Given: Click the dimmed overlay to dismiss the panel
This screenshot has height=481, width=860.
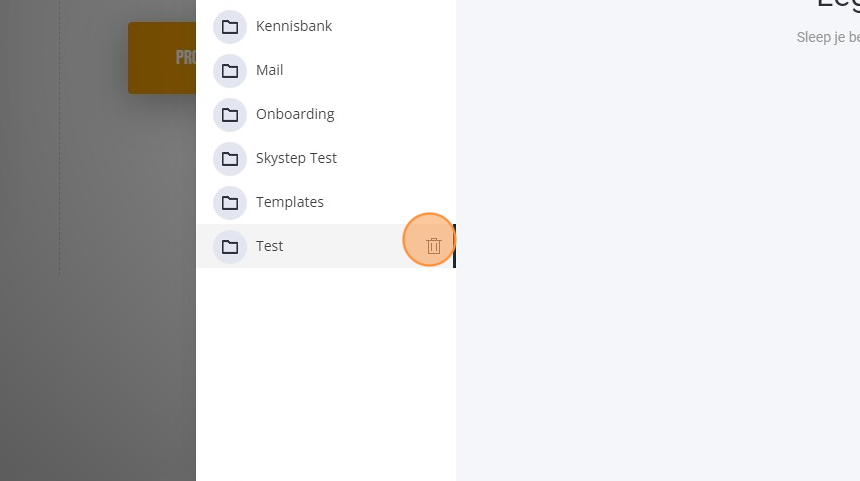Looking at the screenshot, I should pyautogui.click(x=98, y=329).
